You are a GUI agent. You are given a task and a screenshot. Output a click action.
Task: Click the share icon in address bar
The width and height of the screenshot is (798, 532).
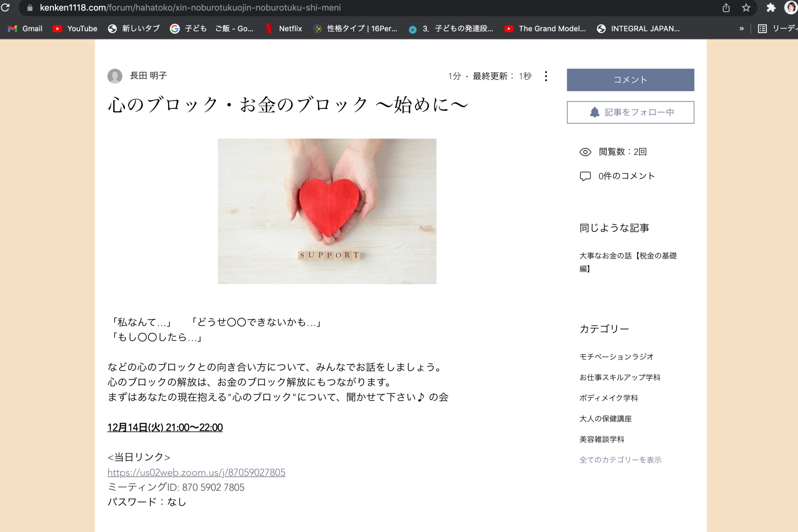(x=726, y=7)
